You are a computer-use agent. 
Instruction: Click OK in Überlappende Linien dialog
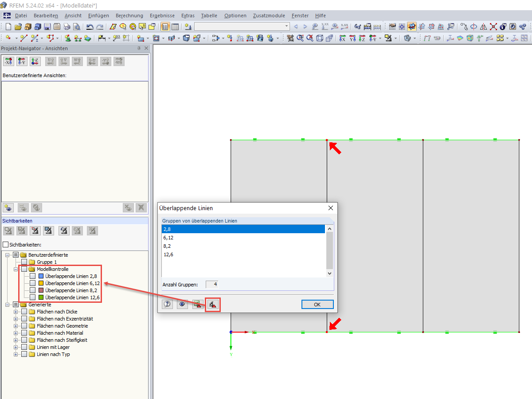317,305
